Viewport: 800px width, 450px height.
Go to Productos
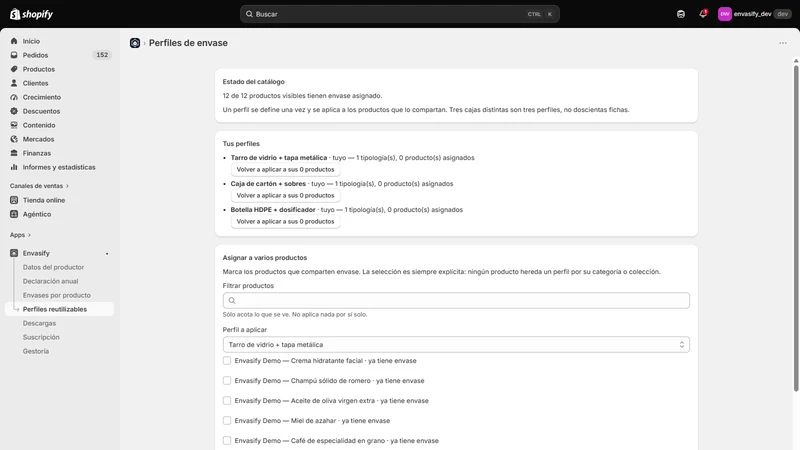(38, 69)
